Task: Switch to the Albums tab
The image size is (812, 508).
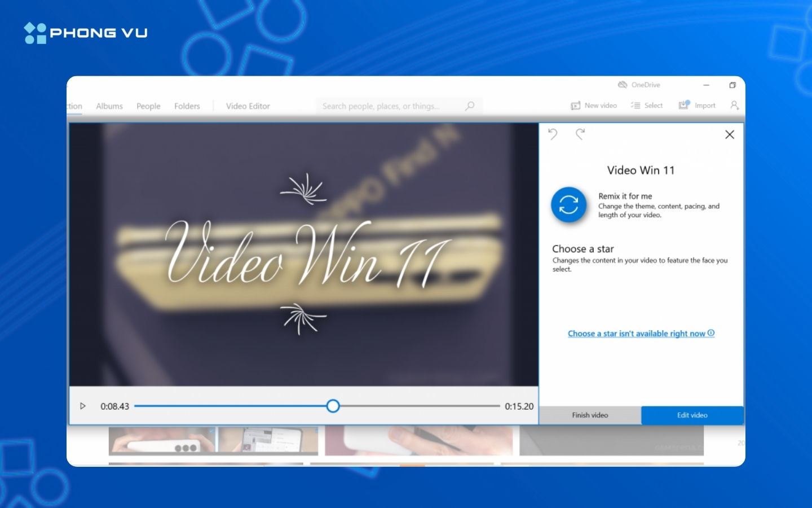Action: (109, 106)
